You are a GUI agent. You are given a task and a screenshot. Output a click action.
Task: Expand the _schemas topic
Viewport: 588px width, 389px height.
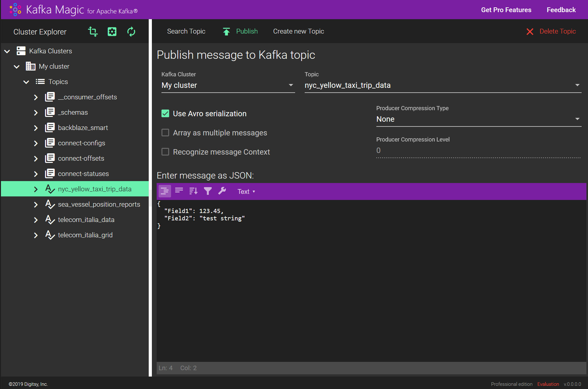coord(36,112)
